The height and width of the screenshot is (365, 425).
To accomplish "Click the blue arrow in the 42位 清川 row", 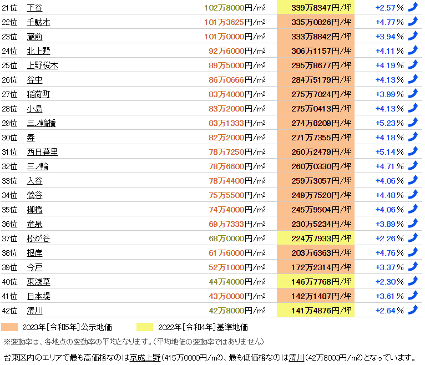I will point(413,310).
